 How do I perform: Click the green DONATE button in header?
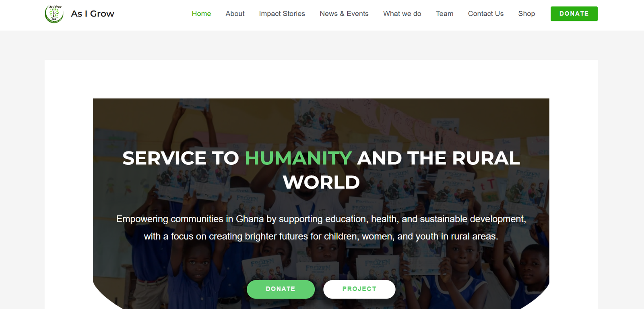[x=574, y=14]
